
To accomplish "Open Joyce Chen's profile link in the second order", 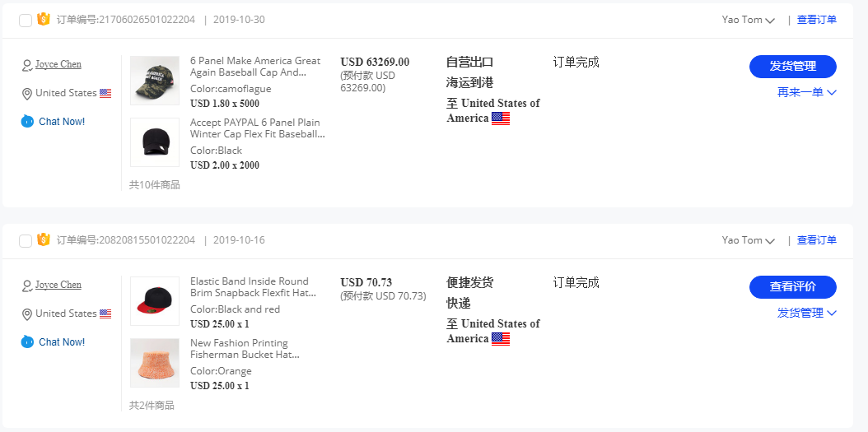I will click(58, 285).
